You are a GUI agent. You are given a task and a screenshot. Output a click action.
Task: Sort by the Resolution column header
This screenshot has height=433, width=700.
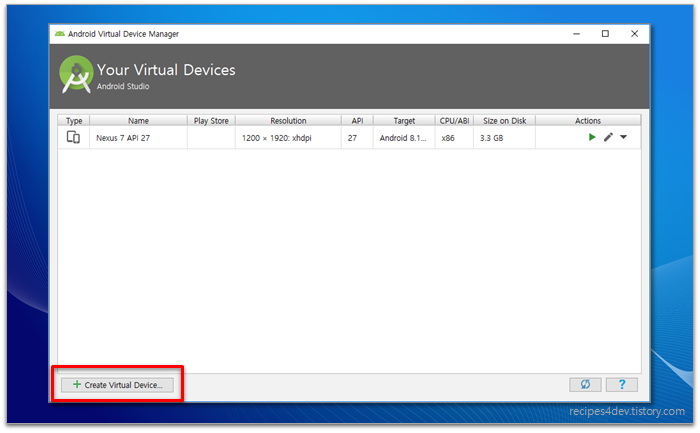point(288,121)
